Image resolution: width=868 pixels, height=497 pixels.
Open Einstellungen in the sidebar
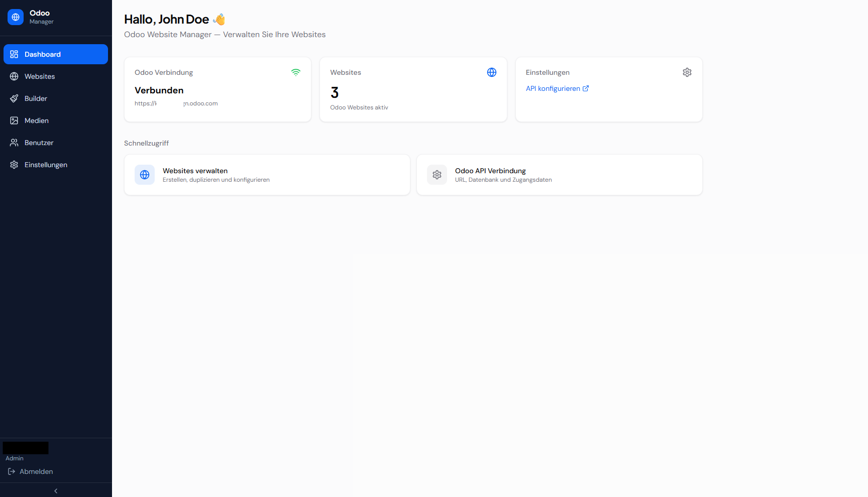point(56,165)
